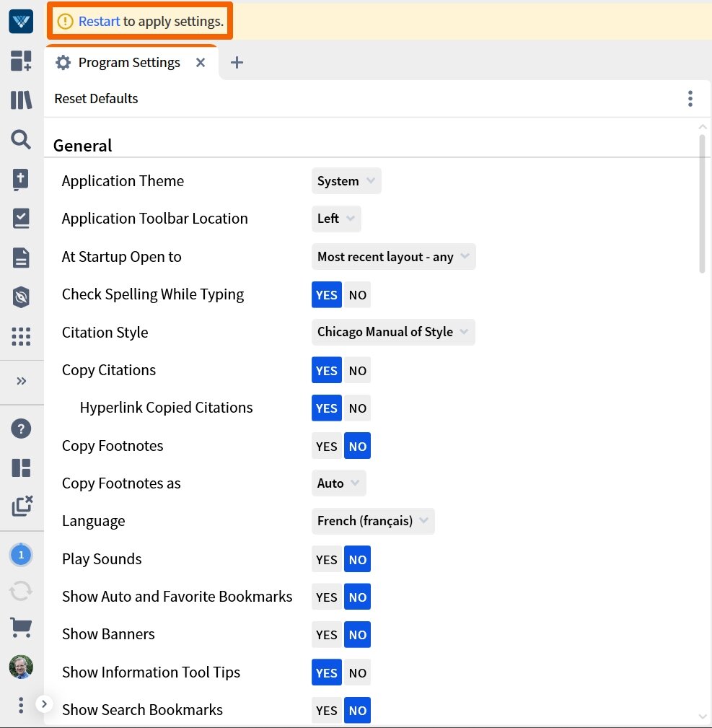Set Hyperlink Copied Citations to NO

tap(357, 408)
